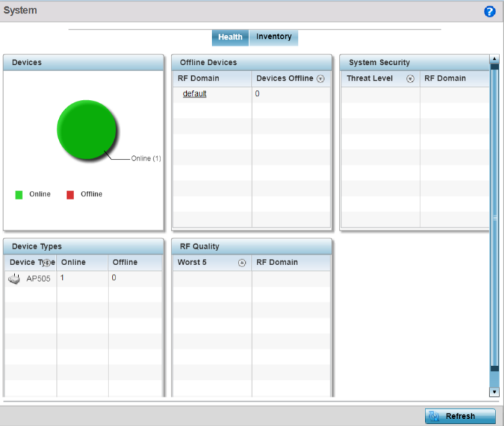This screenshot has width=504, height=426.
Task: Click the Refresh button
Action: point(460,416)
